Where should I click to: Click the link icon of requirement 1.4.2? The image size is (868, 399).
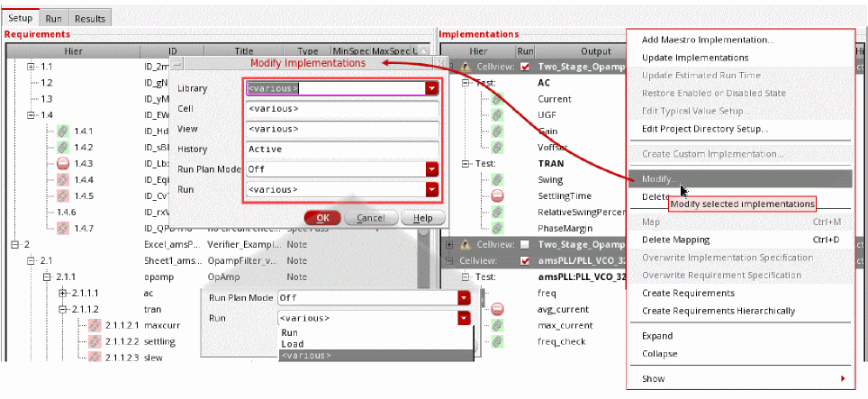click(62, 147)
